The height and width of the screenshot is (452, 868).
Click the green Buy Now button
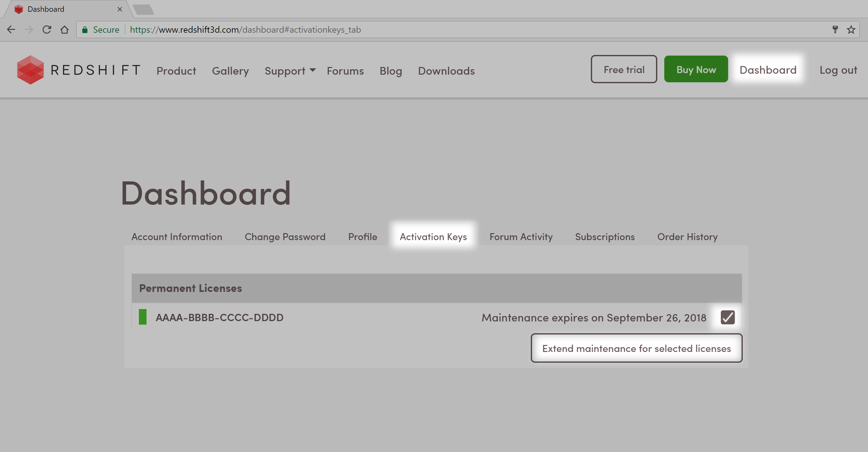click(696, 69)
